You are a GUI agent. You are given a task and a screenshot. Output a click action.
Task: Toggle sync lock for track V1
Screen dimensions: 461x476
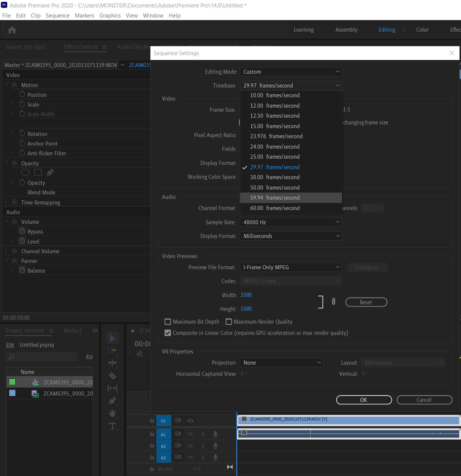178,421
